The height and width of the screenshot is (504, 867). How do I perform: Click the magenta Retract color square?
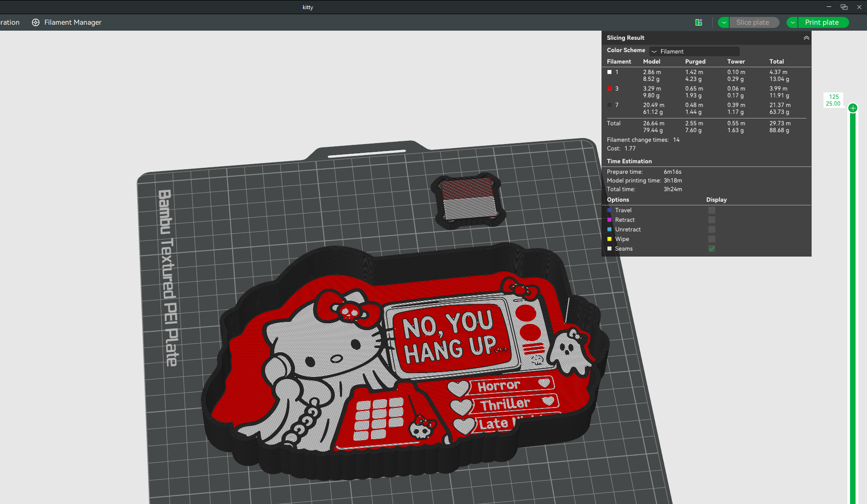pyautogui.click(x=609, y=220)
